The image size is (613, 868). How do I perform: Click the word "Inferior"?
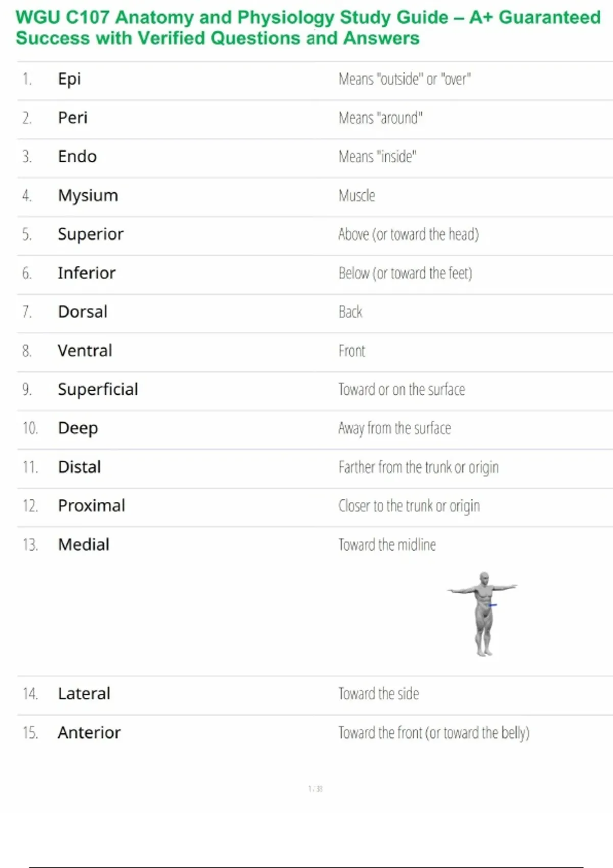point(86,273)
